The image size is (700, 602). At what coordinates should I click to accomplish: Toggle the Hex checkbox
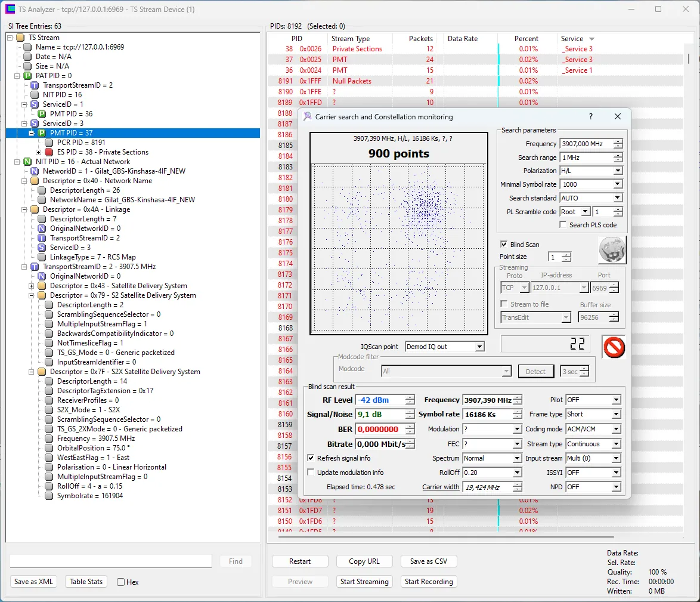[121, 582]
